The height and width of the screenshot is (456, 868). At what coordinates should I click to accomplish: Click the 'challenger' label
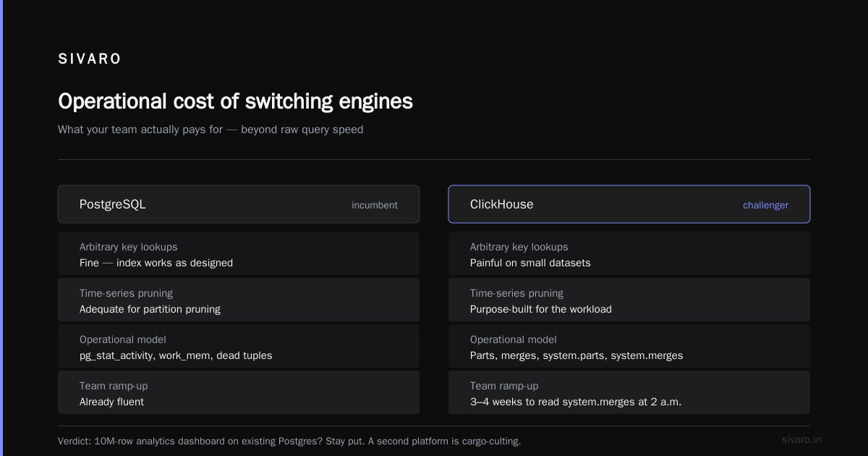click(x=765, y=205)
